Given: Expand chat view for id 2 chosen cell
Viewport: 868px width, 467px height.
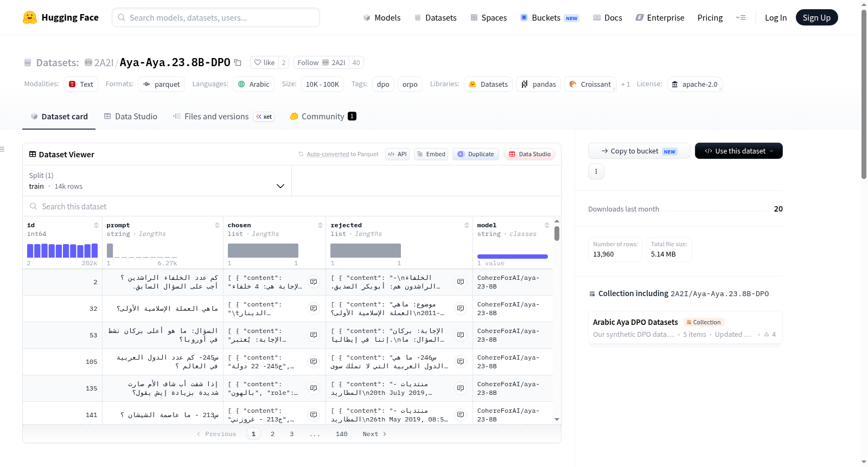Looking at the screenshot, I should click(x=314, y=282).
